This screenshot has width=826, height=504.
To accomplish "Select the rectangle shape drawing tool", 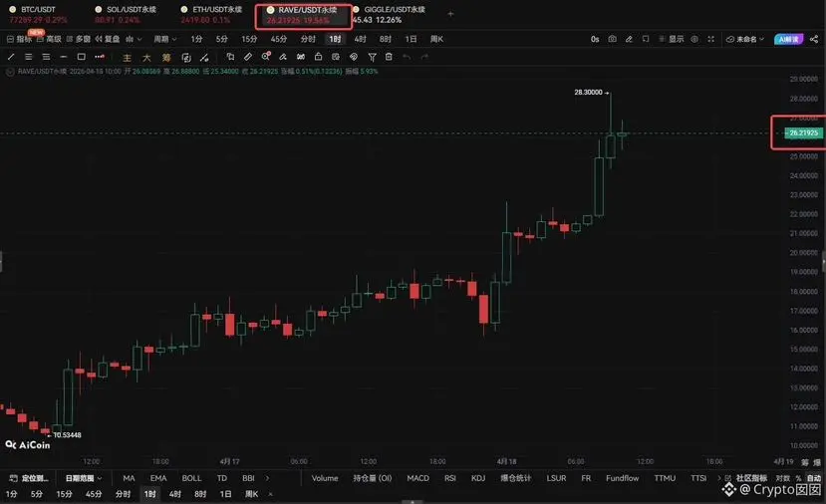I will tap(81, 57).
